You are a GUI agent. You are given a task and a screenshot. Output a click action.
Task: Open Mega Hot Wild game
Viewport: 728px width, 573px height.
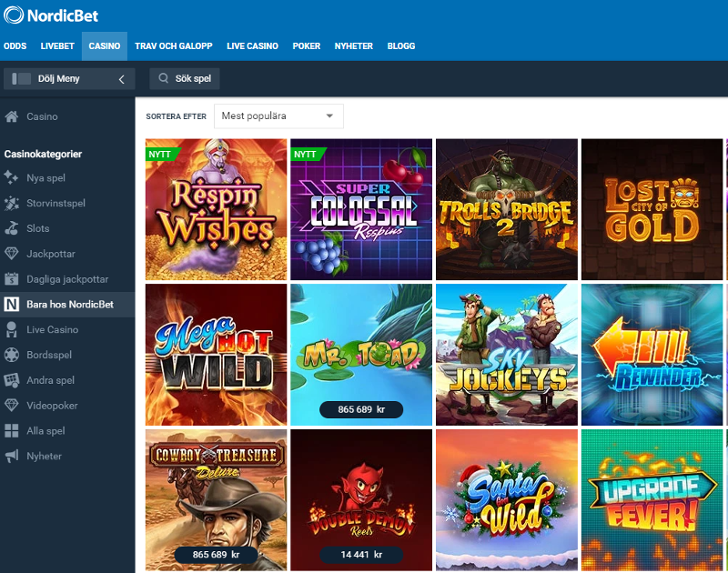(x=216, y=355)
